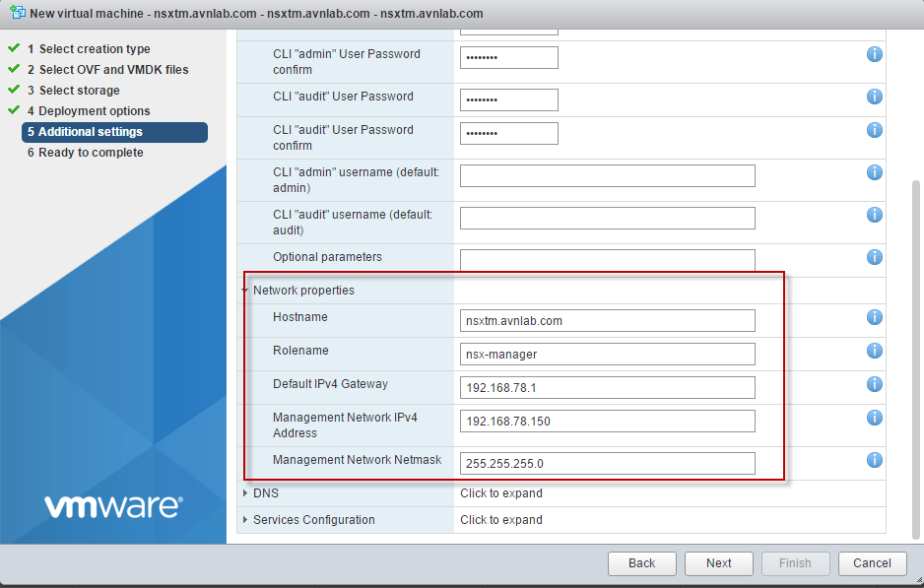Click the Back button
Viewport: 924px width, 588px height.
point(641,563)
